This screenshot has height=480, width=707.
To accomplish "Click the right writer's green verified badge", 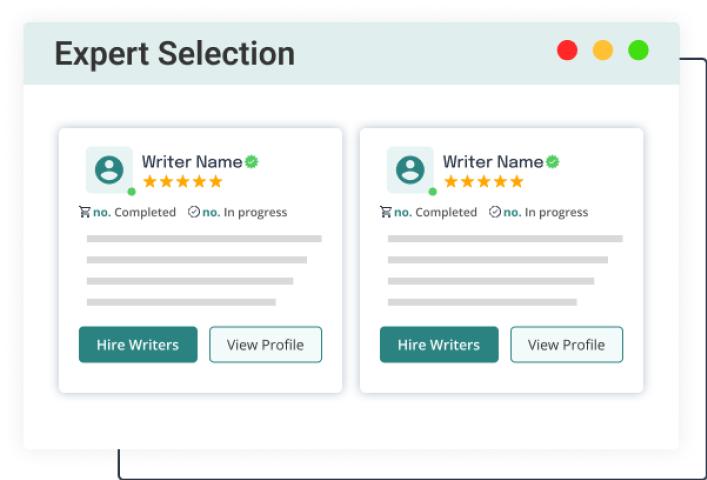I will coord(553,161).
